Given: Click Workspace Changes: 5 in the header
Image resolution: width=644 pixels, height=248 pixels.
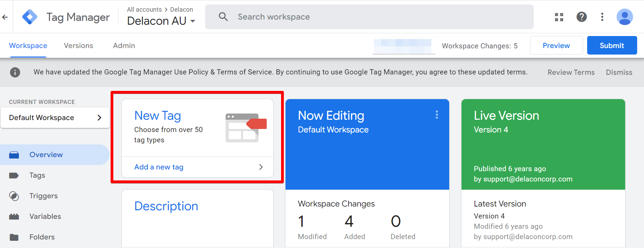Looking at the screenshot, I should (480, 46).
